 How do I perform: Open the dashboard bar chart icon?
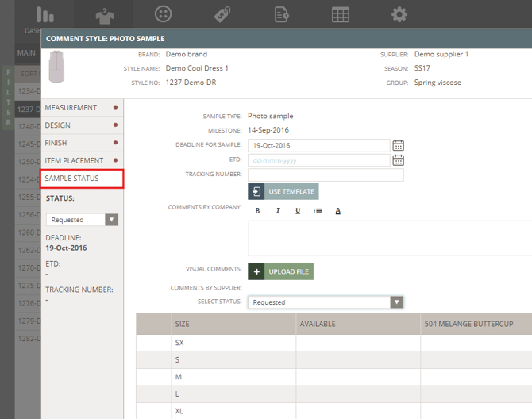click(45, 15)
